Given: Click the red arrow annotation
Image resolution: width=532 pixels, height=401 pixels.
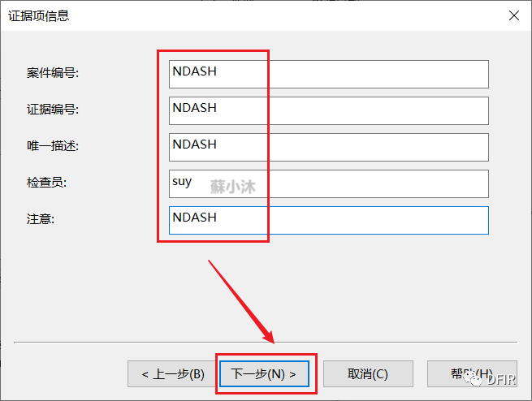Looking at the screenshot, I should pyautogui.click(x=242, y=301).
